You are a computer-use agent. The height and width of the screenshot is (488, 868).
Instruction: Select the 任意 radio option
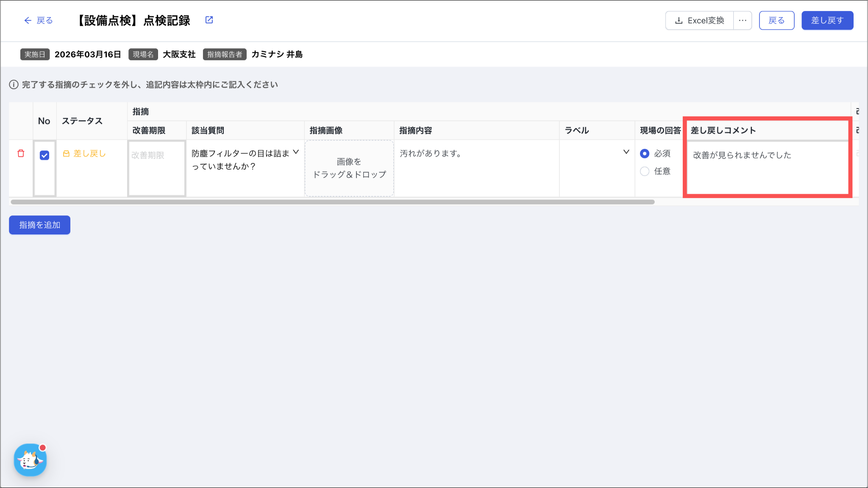click(x=645, y=171)
